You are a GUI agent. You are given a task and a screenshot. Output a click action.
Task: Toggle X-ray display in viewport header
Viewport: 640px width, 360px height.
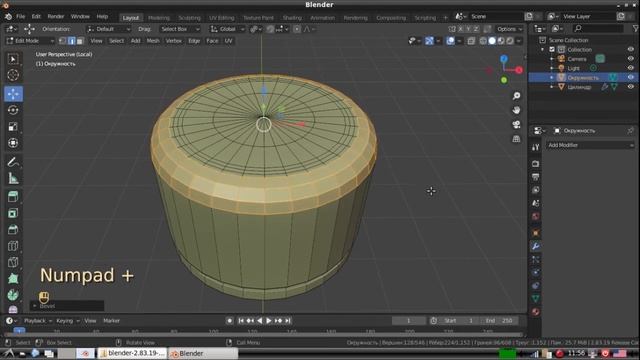pos(471,41)
